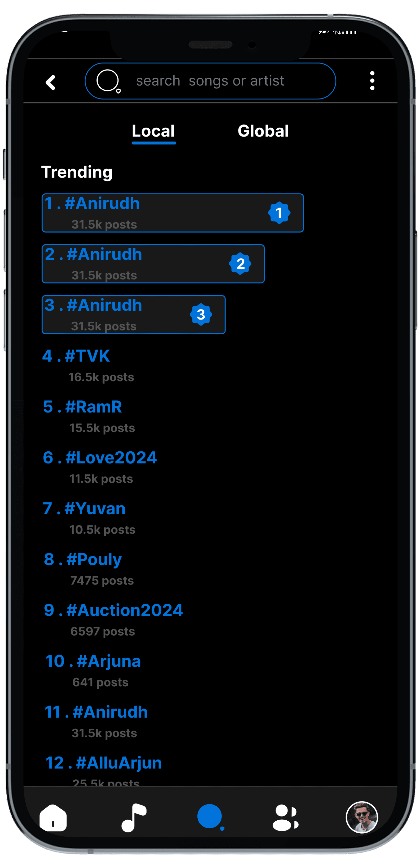Image resolution: width=420 pixels, height=868 pixels.
Task: Open the #Auction2024 hashtag
Action: [x=114, y=620]
